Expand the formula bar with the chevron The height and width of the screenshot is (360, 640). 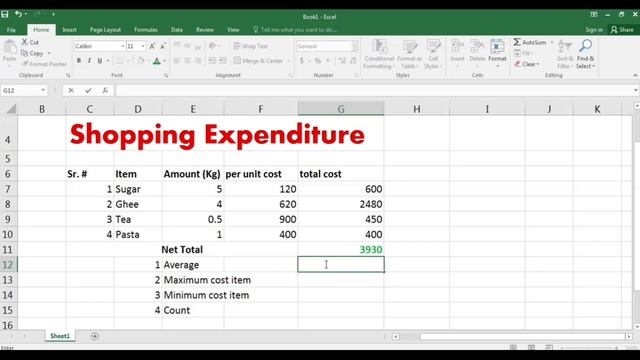click(636, 91)
